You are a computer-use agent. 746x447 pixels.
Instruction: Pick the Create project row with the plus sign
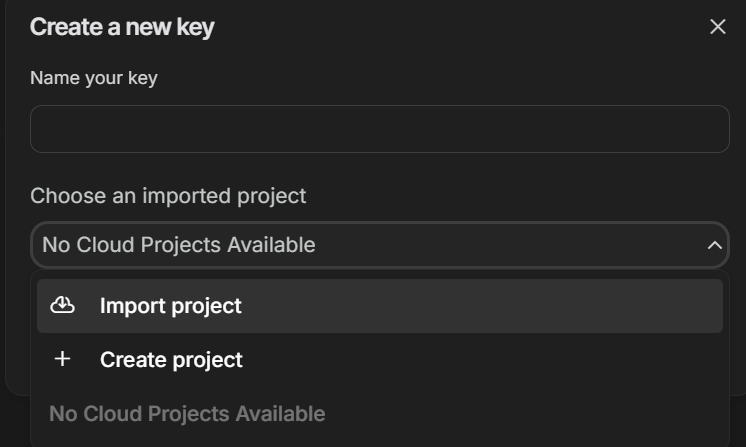tap(379, 360)
